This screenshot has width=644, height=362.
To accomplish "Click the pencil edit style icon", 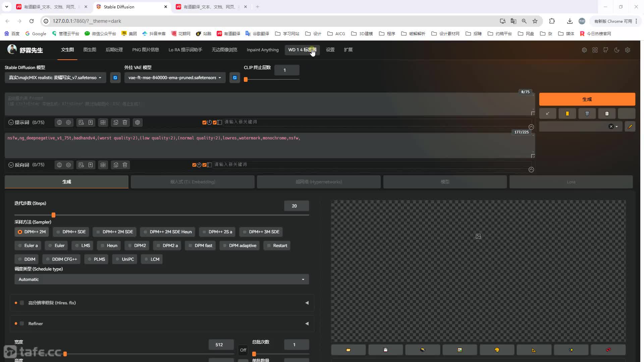I will (630, 126).
